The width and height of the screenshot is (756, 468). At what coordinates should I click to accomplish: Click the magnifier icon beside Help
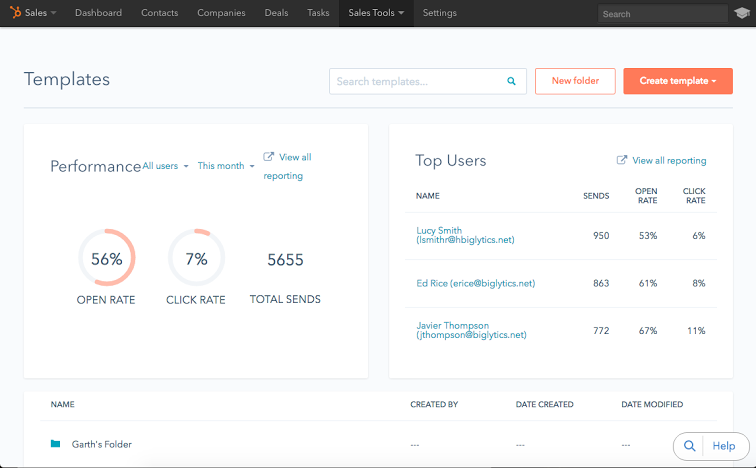[x=690, y=446]
